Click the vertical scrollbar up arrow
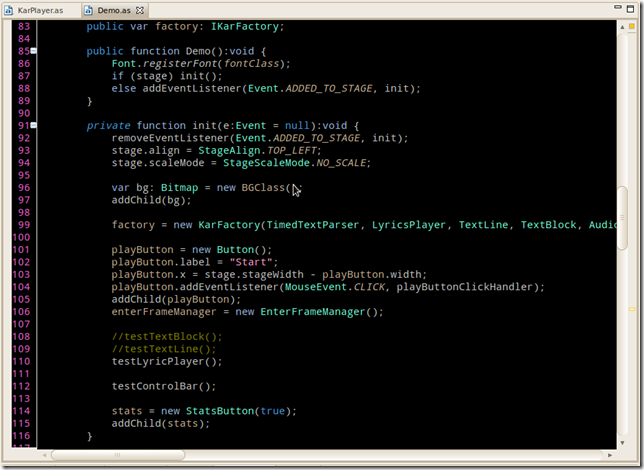Viewport: 644px width, 470px height. point(622,27)
